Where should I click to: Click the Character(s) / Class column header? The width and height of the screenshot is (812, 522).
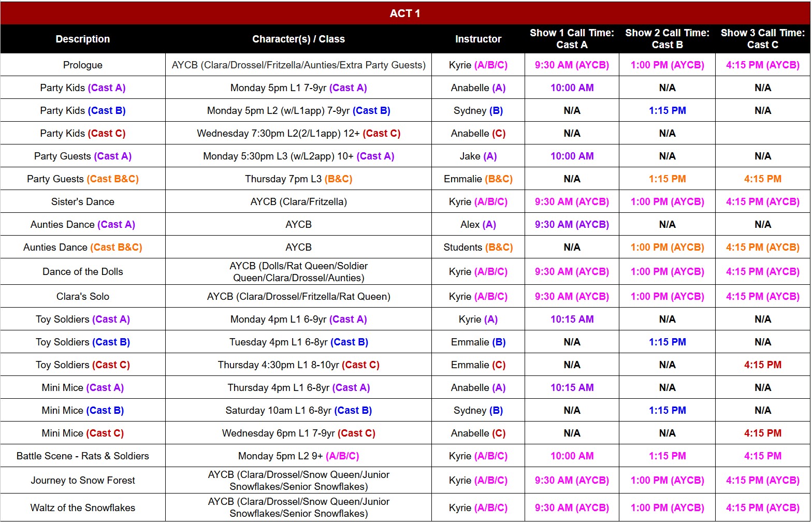click(298, 39)
